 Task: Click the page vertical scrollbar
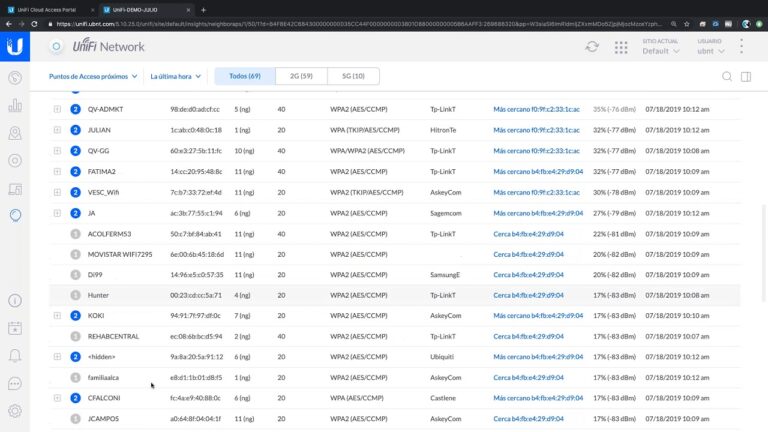[x=763, y=252]
